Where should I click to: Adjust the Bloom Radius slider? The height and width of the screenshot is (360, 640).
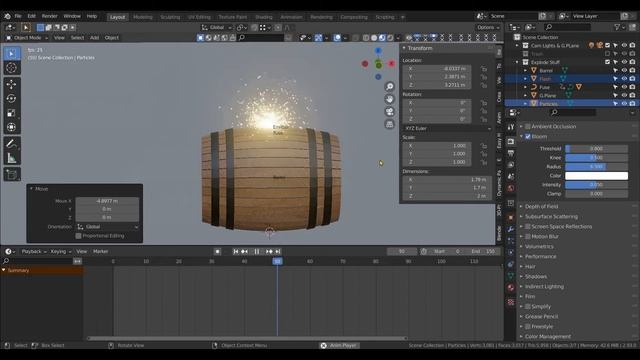tap(596, 167)
